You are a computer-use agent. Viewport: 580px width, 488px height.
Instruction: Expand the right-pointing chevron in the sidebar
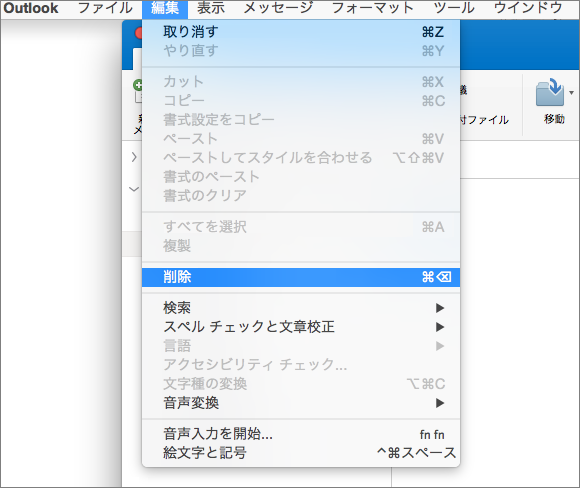[134, 157]
